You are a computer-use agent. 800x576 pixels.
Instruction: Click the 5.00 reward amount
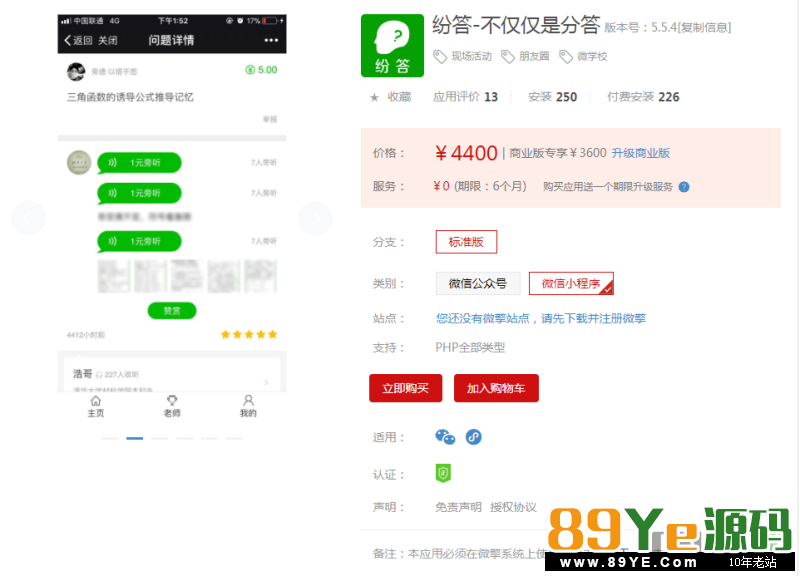[261, 70]
